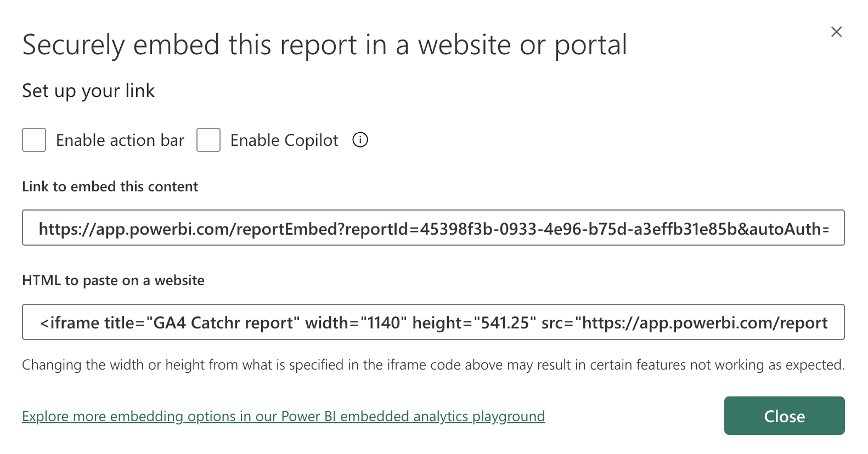Select the Enable action bar option
Viewport: 868px width, 454px height.
[33, 140]
